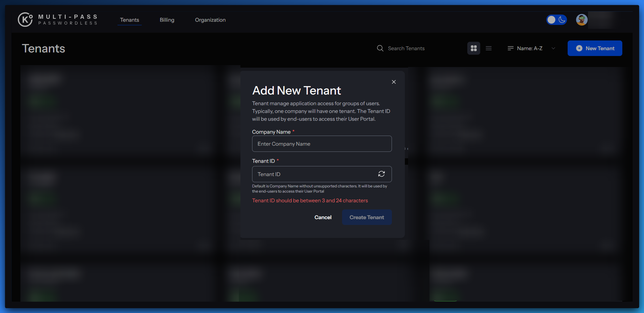This screenshot has width=644, height=313.
Task: Click into the Tenant ID text field
Action: click(314, 174)
